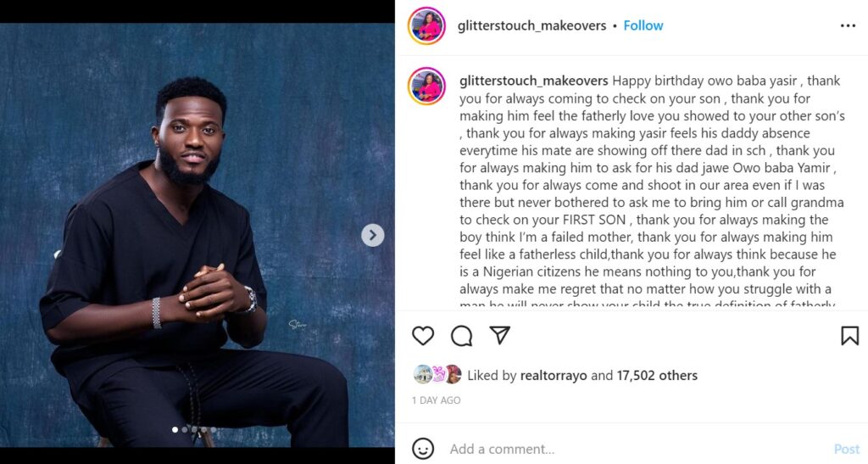Open comments with the speech bubble icon

(x=462, y=336)
